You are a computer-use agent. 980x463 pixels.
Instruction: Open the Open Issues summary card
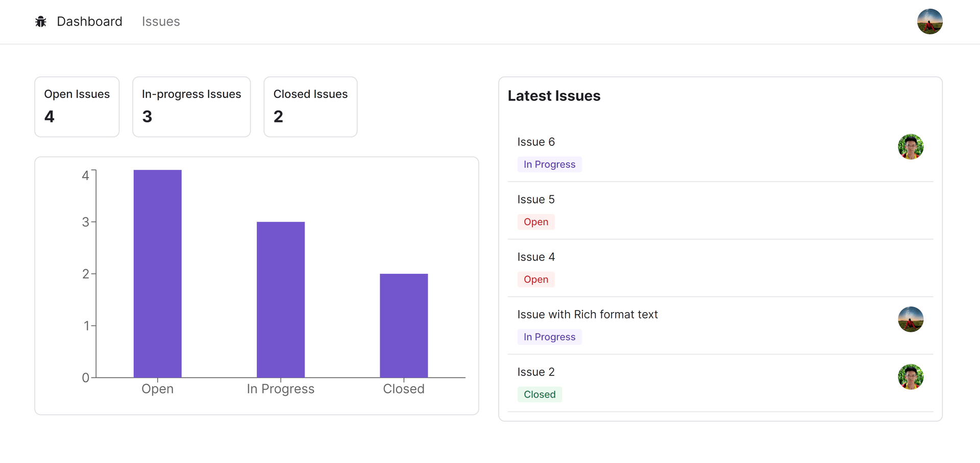click(77, 107)
